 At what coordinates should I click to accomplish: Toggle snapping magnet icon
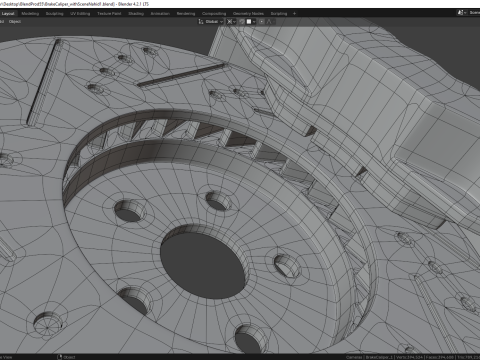[242, 22]
